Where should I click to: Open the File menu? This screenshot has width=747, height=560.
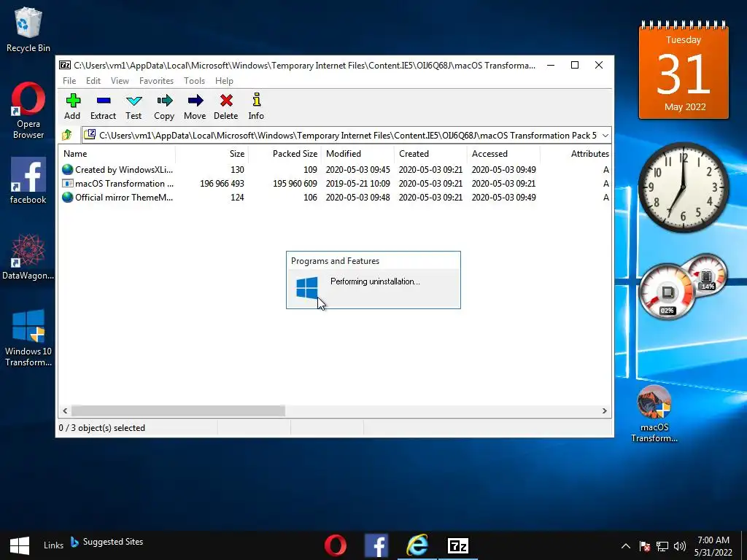(69, 81)
